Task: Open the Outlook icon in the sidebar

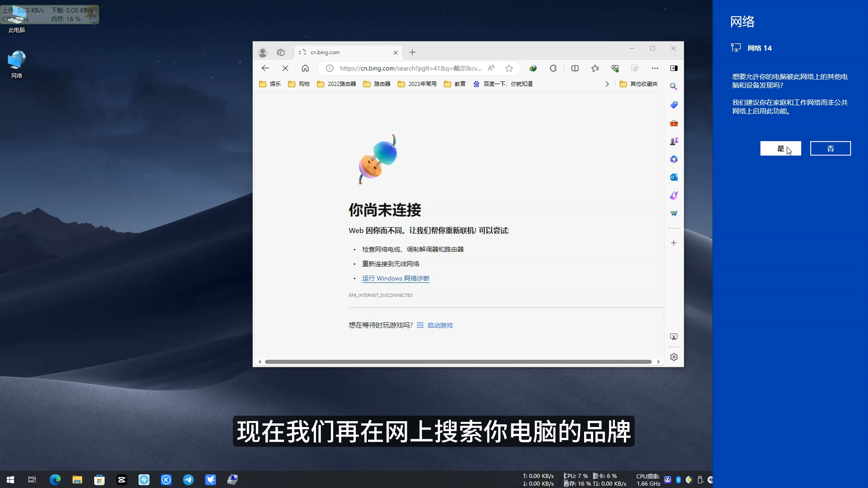Action: 674,177
